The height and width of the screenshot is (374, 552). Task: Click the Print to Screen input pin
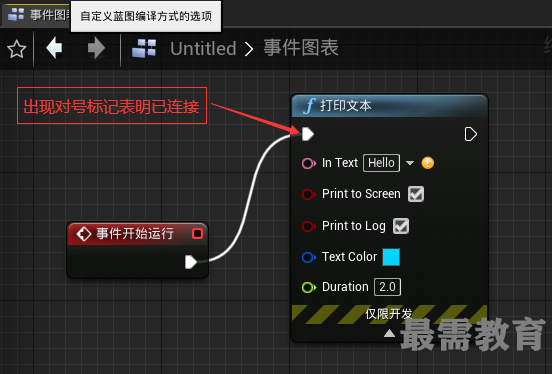pyautogui.click(x=309, y=194)
